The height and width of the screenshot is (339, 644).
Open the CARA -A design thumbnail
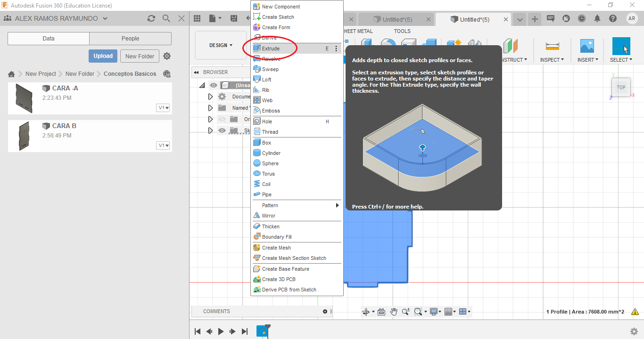[24, 98]
